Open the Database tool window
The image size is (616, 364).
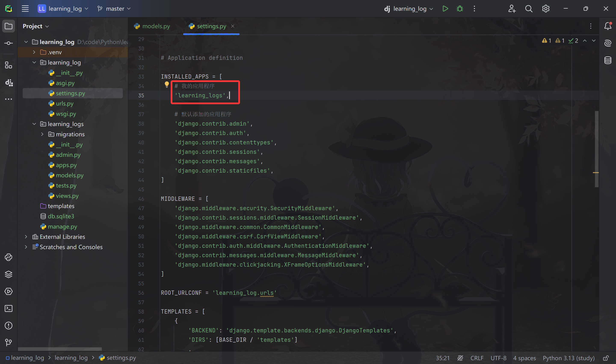[x=608, y=60]
